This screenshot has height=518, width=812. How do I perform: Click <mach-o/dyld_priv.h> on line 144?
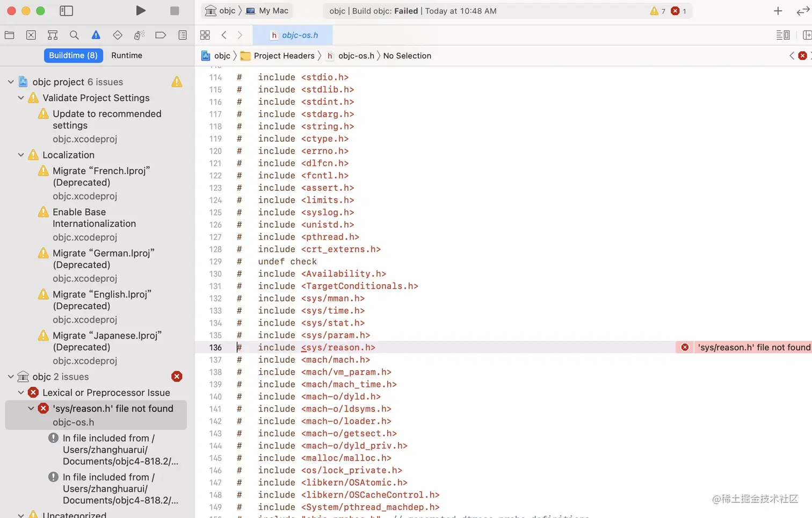(354, 446)
